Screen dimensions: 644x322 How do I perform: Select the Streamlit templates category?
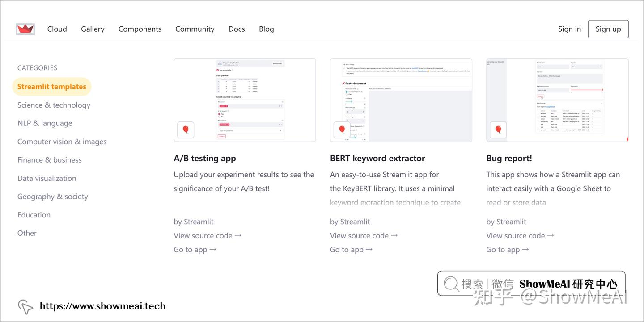tap(52, 87)
